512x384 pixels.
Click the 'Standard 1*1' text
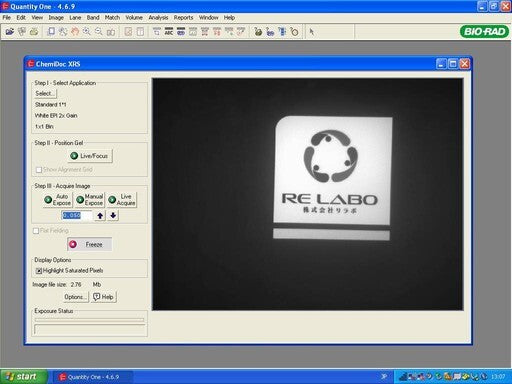[51, 105]
